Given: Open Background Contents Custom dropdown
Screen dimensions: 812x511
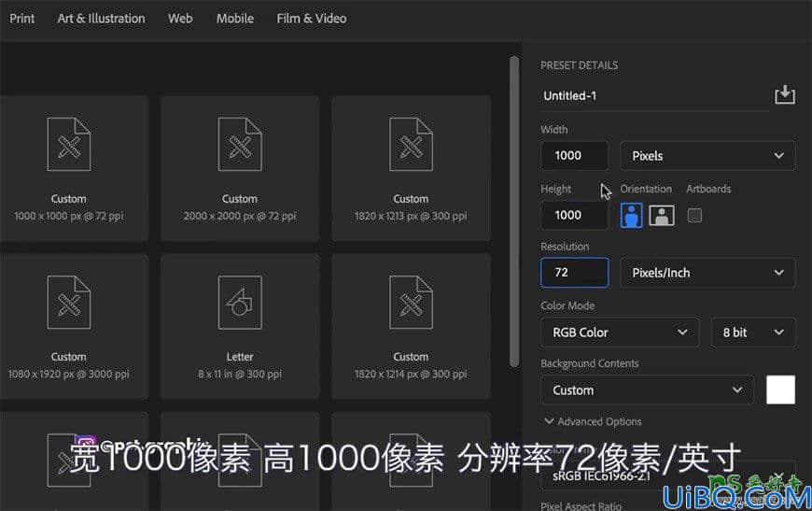Looking at the screenshot, I should click(x=647, y=390).
